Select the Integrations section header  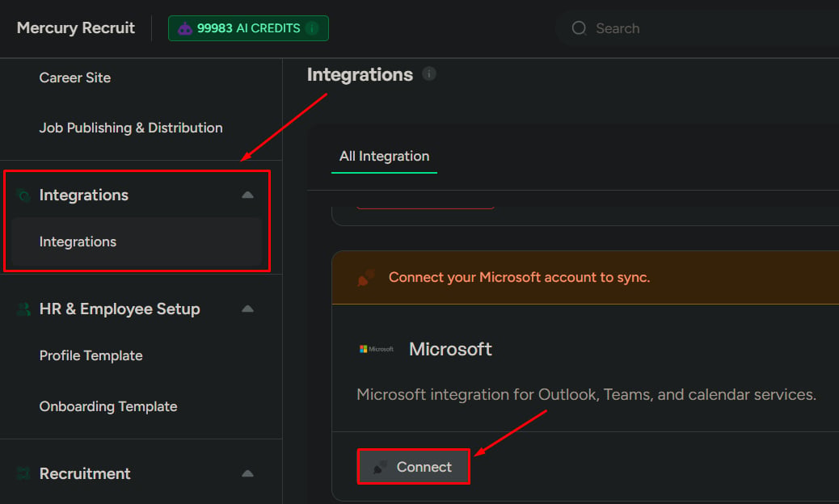click(x=84, y=195)
